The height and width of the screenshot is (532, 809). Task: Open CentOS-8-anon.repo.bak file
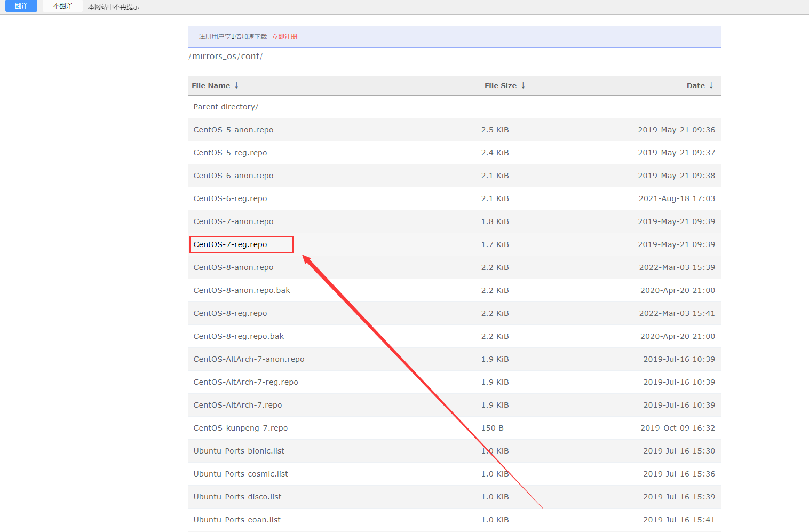pos(242,290)
